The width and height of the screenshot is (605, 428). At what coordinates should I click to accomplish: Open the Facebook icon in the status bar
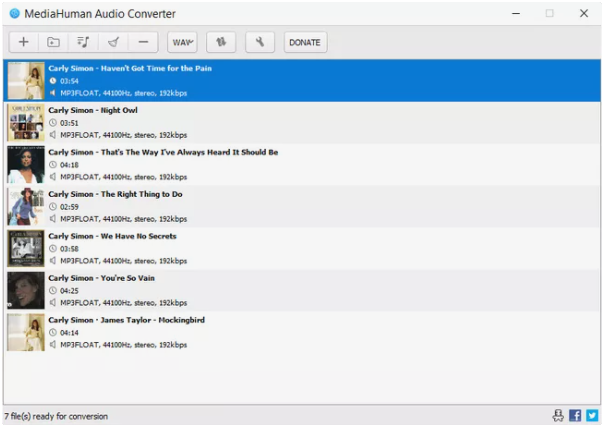coord(575,415)
